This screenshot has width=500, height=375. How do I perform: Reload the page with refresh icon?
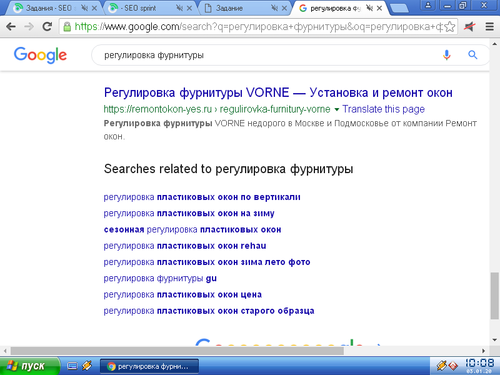tap(47, 27)
